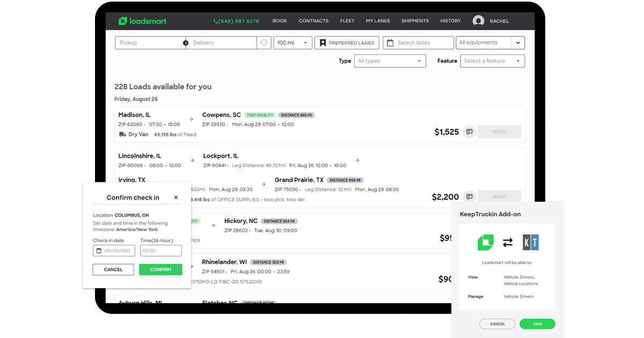Viewport: 644px width, 338px height.
Task: Click BOOK for the Madison to Cowpens load
Action: point(499,132)
